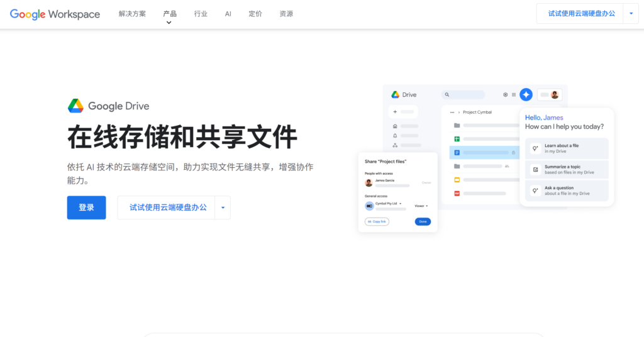The height and width of the screenshot is (337, 644).
Task: Select the Summarize a topic suggestion card
Action: 567,169
